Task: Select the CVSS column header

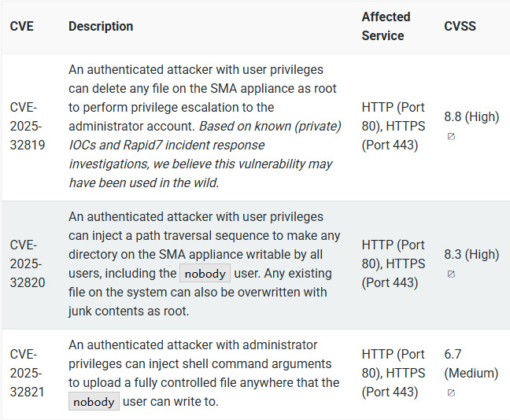Action: pyautogui.click(x=460, y=26)
